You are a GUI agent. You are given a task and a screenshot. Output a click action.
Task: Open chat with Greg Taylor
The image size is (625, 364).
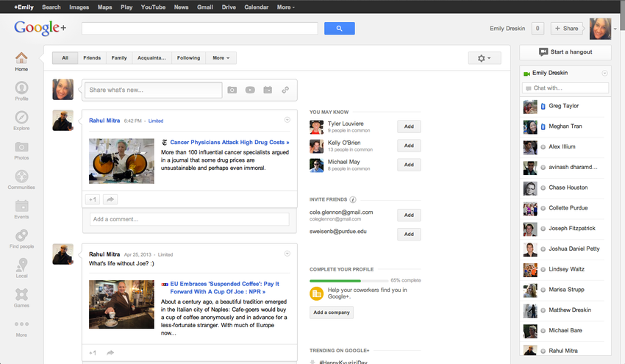(565, 107)
